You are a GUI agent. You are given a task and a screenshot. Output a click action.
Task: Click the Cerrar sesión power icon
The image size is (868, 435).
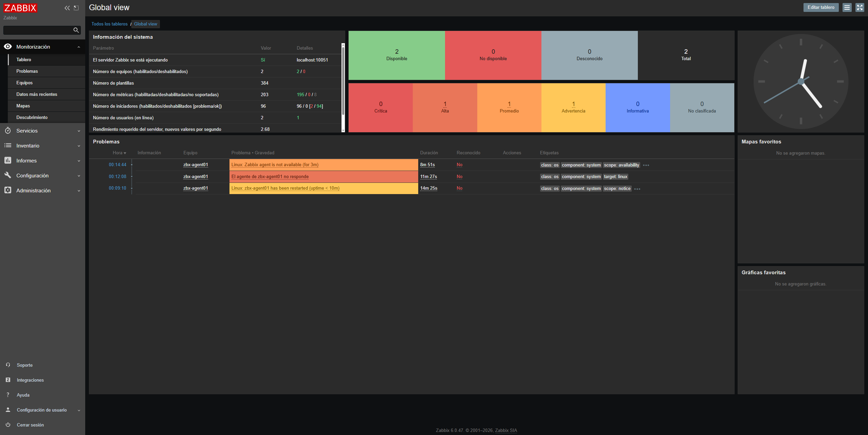(8, 425)
